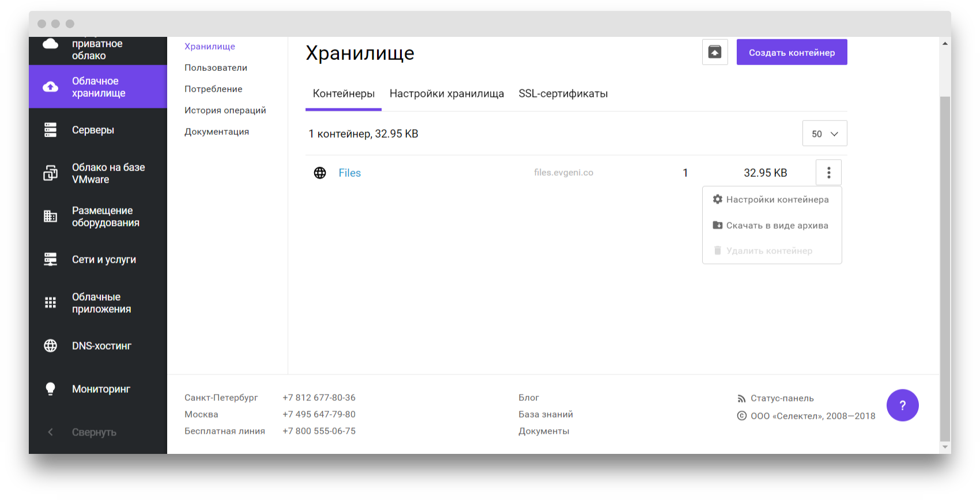Click the VMware cloud icon
980x504 pixels.
(x=51, y=173)
